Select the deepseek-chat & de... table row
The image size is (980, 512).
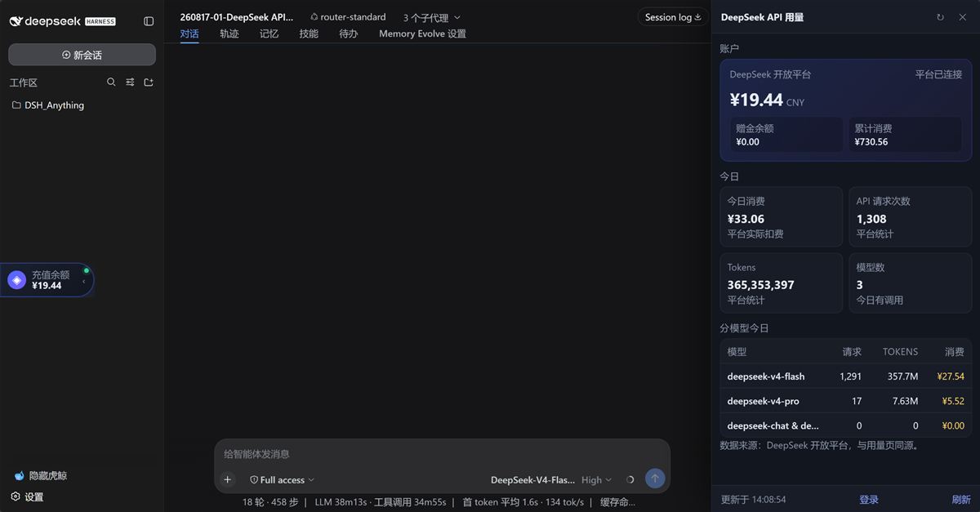tap(846, 425)
